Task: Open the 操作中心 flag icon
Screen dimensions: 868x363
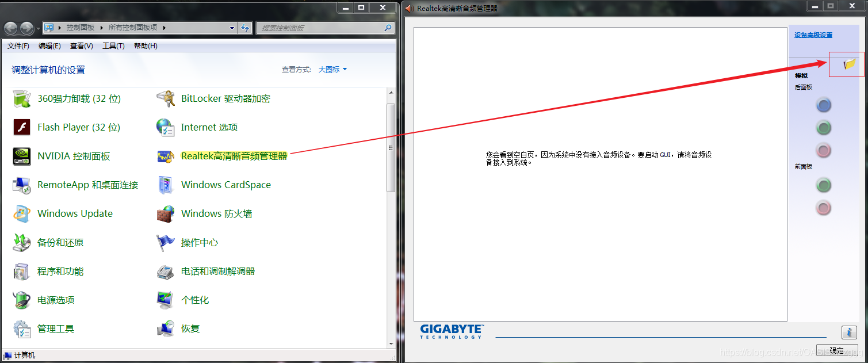Action: click(166, 242)
